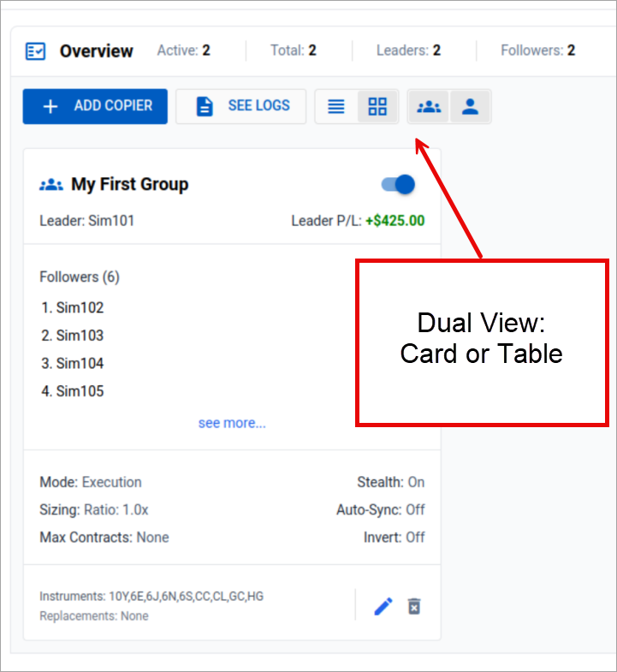
Task: Delete My First Group with trash icon
Action: tap(414, 606)
